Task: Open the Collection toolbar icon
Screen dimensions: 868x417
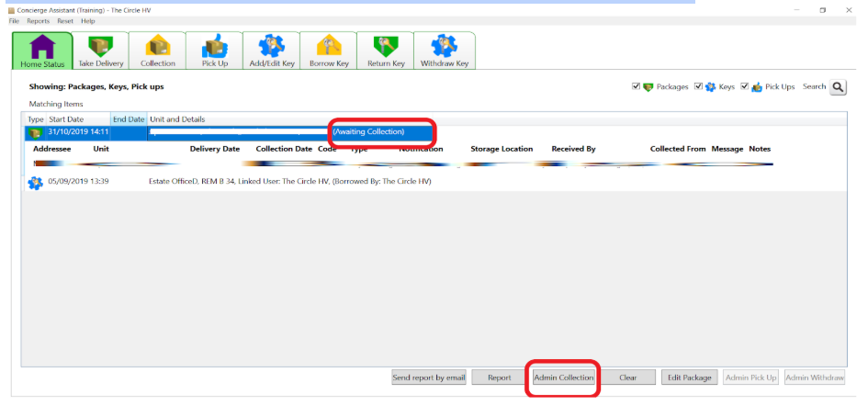Action: [157, 51]
